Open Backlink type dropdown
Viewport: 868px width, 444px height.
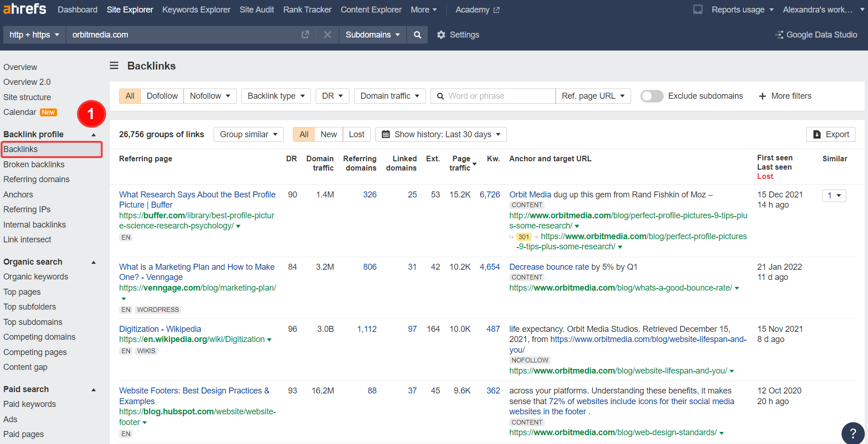click(276, 96)
